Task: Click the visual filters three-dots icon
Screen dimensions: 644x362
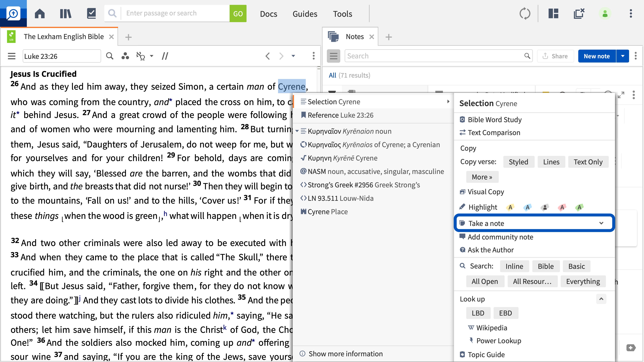Action: click(x=125, y=56)
